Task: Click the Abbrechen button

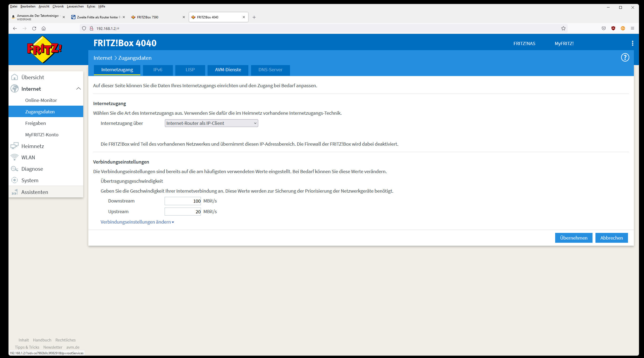Action: click(612, 238)
